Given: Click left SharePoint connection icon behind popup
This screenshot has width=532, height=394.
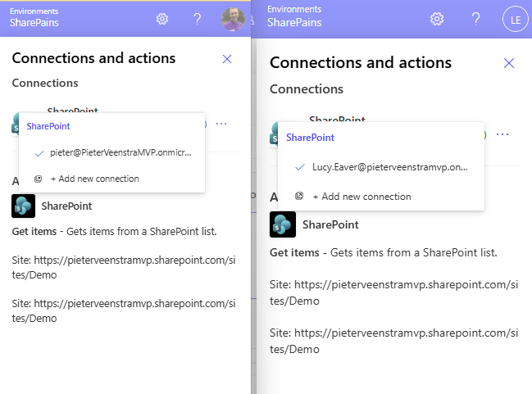Looking at the screenshot, I should pos(16,125).
